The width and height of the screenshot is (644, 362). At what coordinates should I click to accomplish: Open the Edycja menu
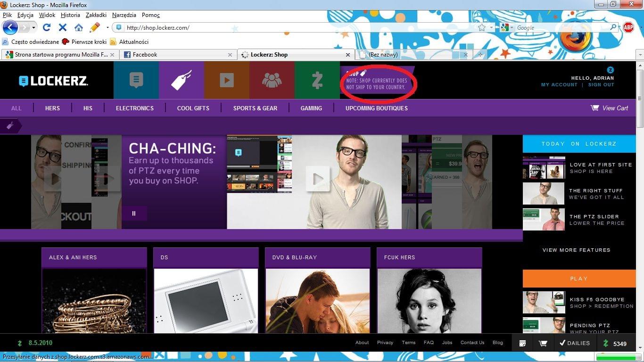25,15
